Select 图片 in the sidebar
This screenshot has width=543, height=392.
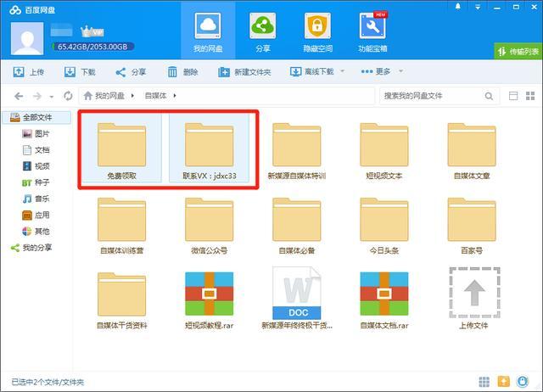point(36,134)
